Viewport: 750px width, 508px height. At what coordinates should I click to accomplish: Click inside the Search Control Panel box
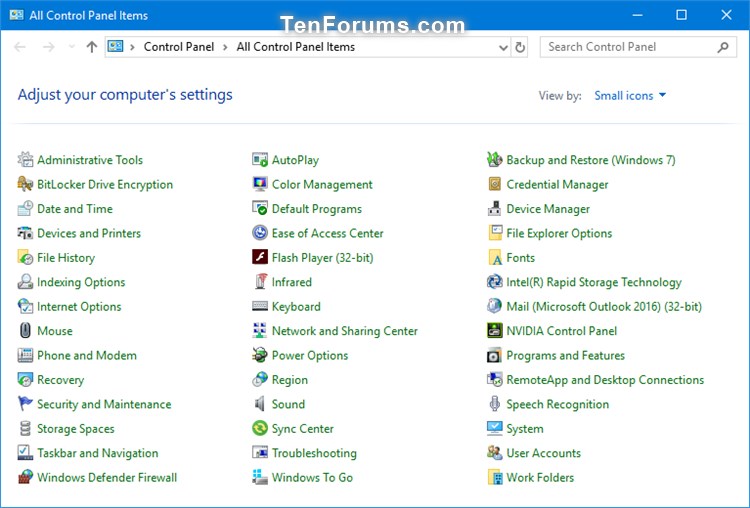(x=628, y=47)
